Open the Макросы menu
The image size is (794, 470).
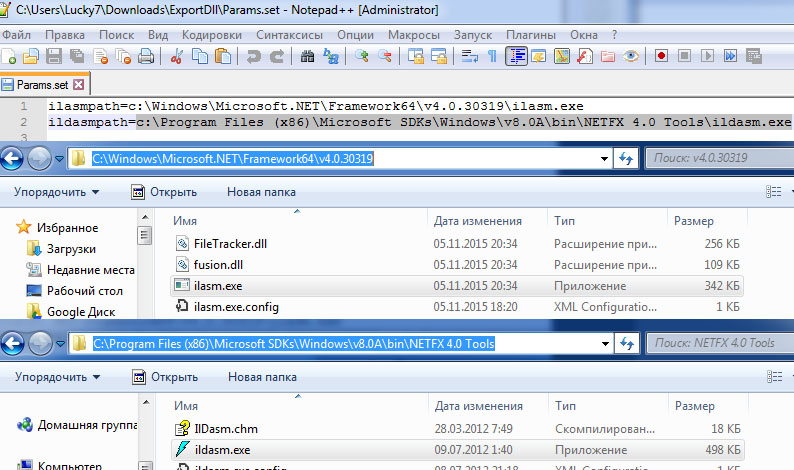[x=414, y=35]
